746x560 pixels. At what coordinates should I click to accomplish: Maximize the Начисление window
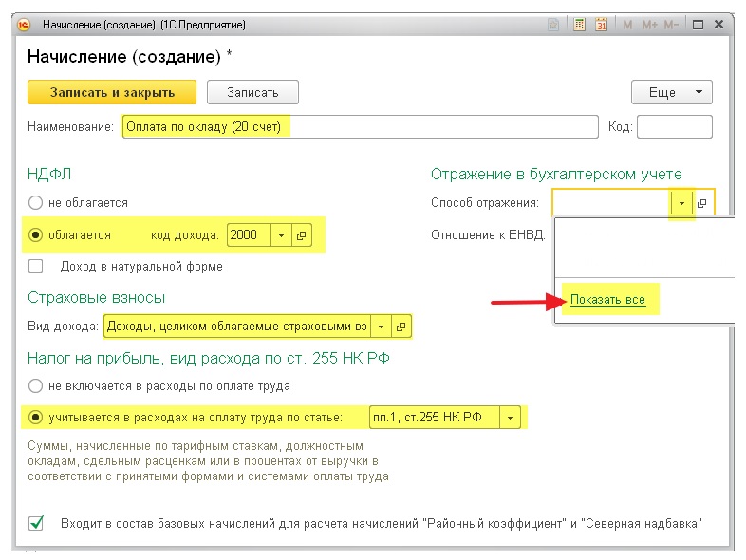pos(698,25)
